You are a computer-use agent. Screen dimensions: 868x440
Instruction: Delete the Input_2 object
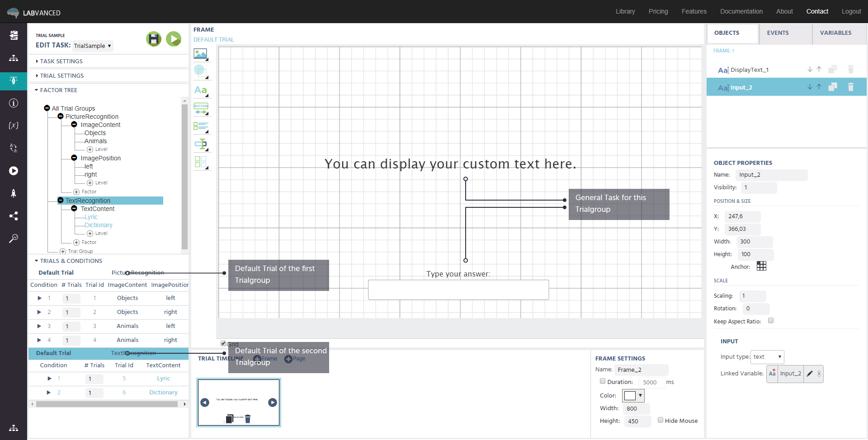[850, 87]
